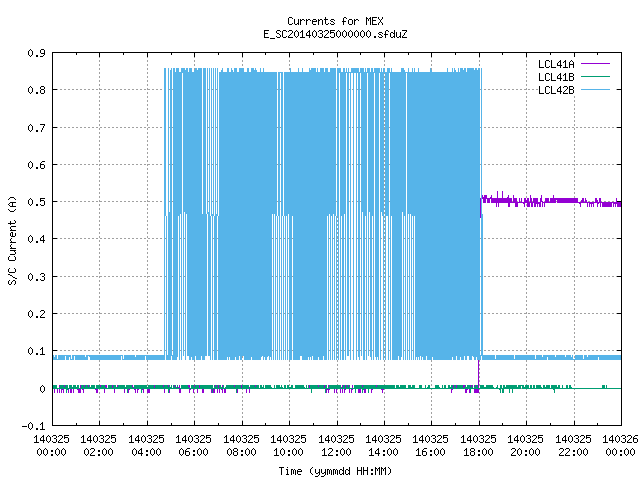
Task: Click the x-axis label 'Time (yymmdd HH:MM)'
Action: pos(335,471)
